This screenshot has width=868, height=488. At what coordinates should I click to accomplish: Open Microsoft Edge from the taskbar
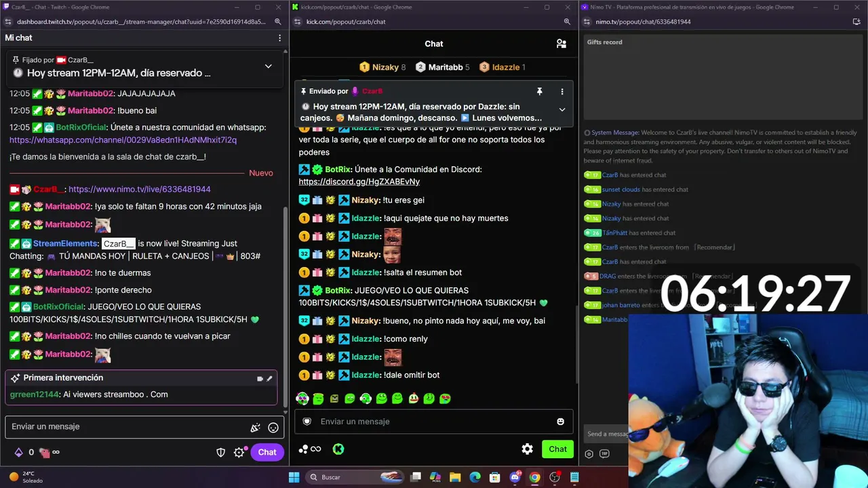tap(475, 477)
